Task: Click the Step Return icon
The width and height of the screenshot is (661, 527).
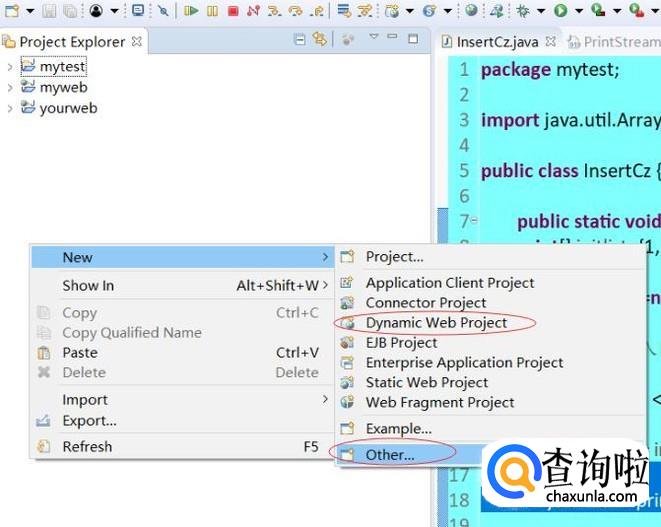Action: [317, 11]
